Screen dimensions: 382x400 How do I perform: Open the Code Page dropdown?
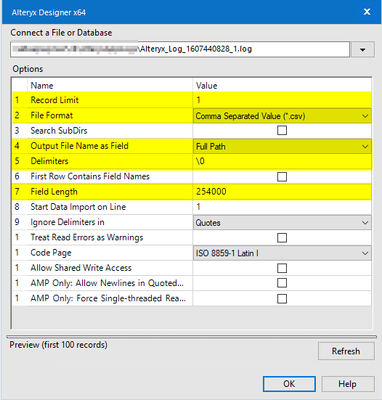282,253
